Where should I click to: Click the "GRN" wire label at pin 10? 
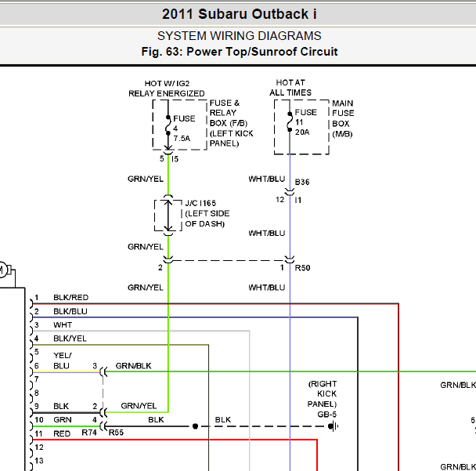coord(62,419)
